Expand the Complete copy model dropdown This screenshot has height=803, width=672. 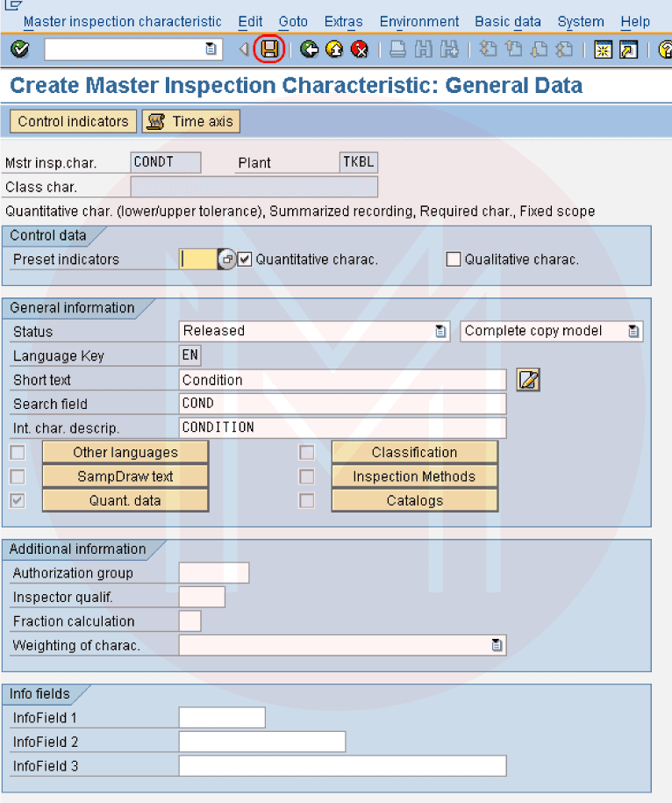coord(633,332)
